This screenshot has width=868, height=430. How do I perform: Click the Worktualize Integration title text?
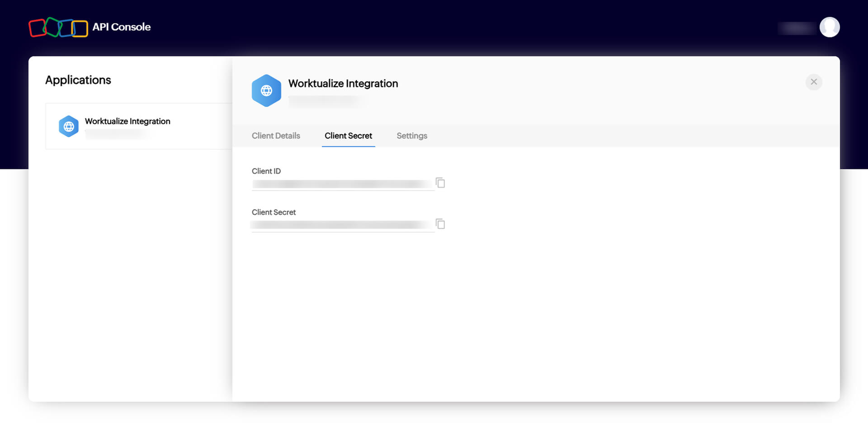[x=343, y=84]
